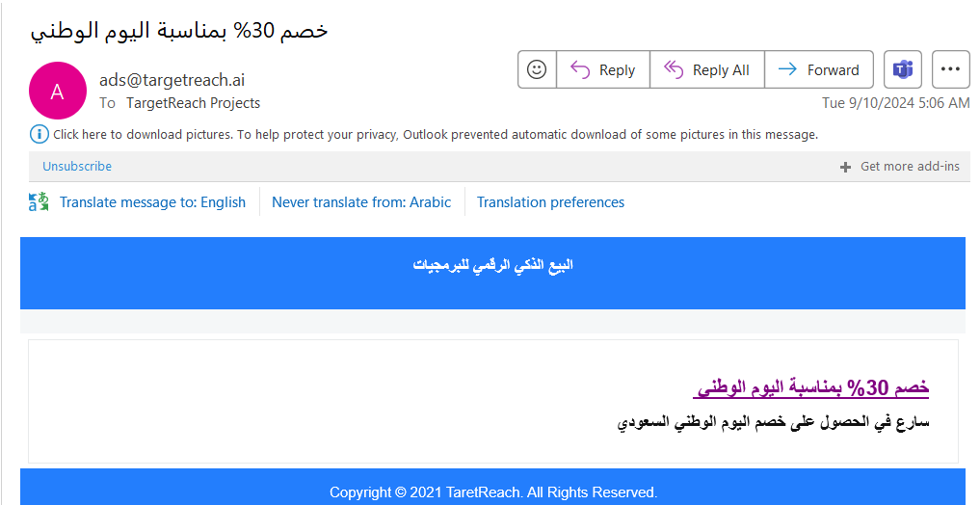Forward this email message
The width and height of the screenshot is (980, 505).
coord(819,69)
